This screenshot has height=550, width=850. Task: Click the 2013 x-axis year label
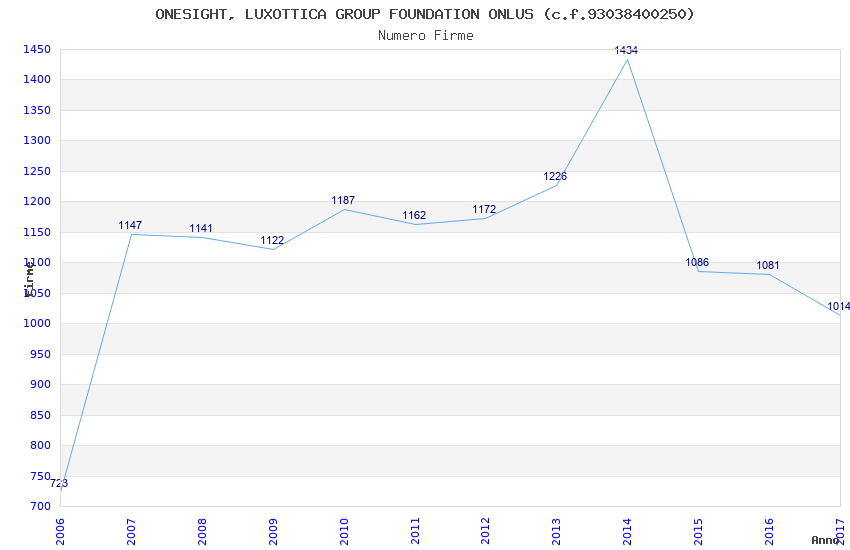click(556, 531)
